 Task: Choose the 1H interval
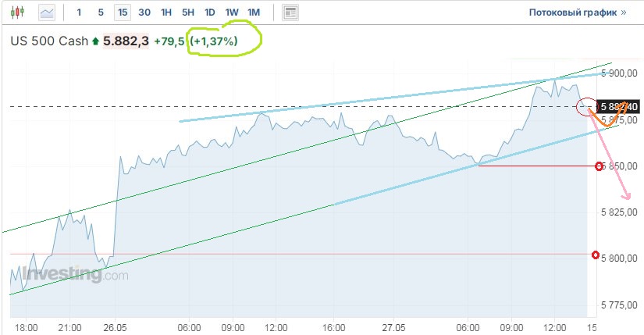coord(166,12)
